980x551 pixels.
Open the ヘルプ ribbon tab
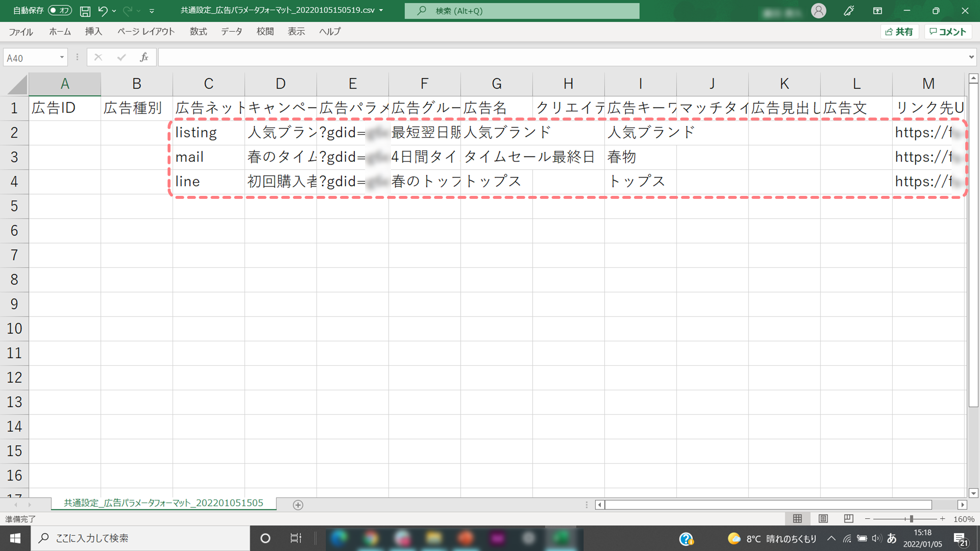(330, 32)
